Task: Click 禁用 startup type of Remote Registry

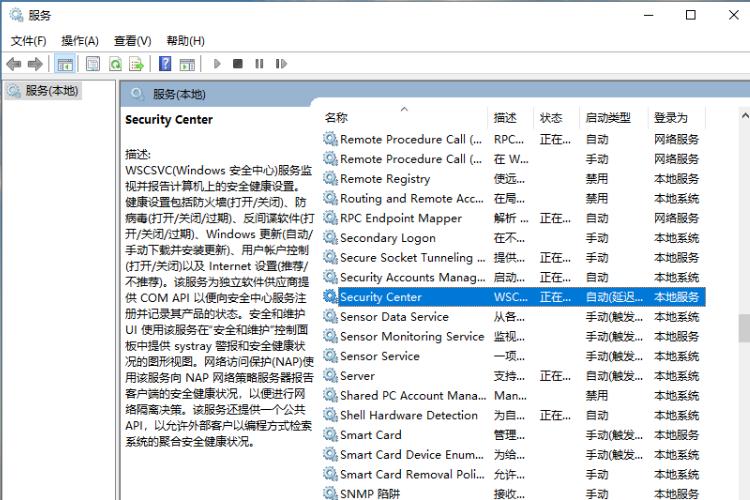Action: pyautogui.click(x=597, y=179)
